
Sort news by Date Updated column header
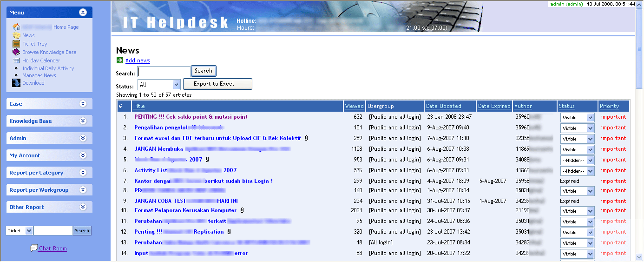pos(443,106)
